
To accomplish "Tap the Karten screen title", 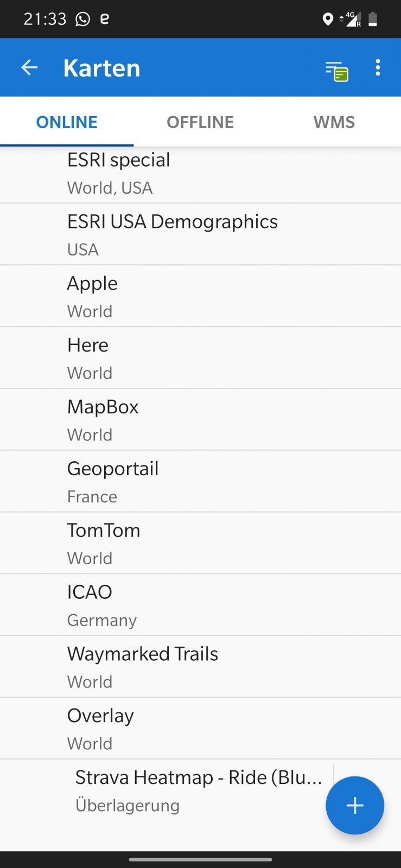I will pyautogui.click(x=101, y=68).
